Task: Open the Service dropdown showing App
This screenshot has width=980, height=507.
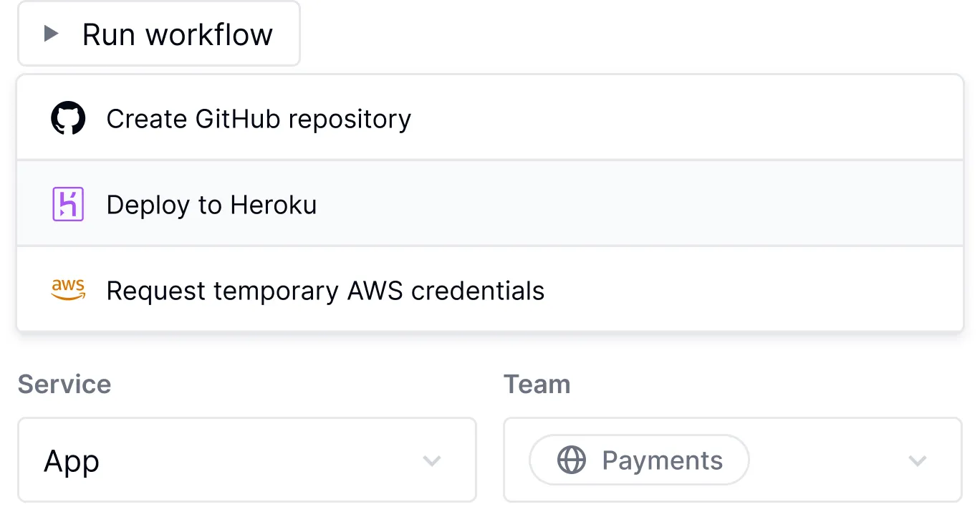Action: point(246,460)
